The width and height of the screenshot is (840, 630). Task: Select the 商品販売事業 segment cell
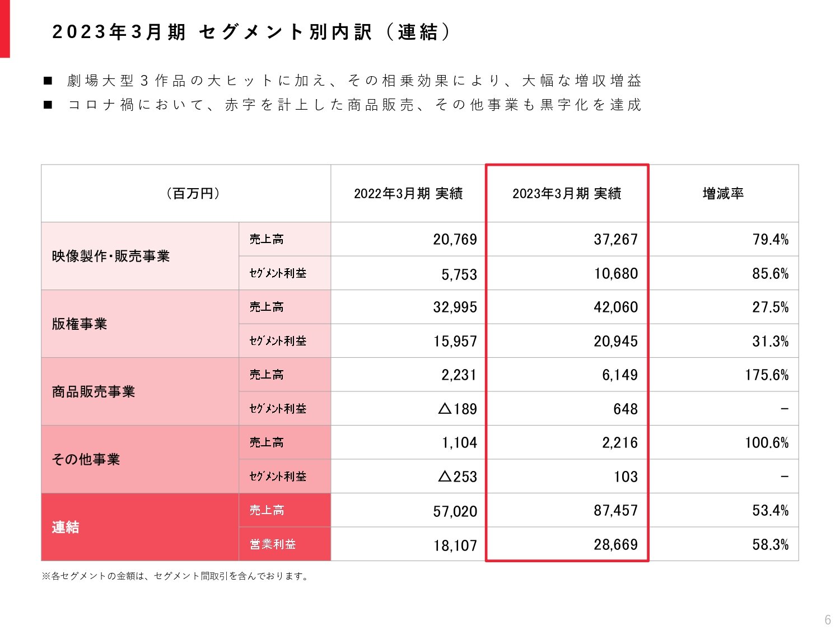pyautogui.click(x=140, y=391)
